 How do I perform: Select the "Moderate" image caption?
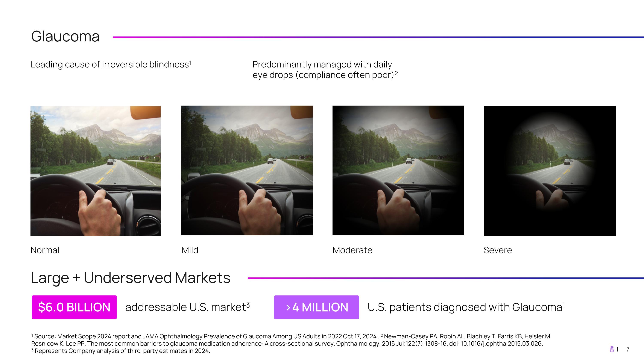[x=352, y=250]
